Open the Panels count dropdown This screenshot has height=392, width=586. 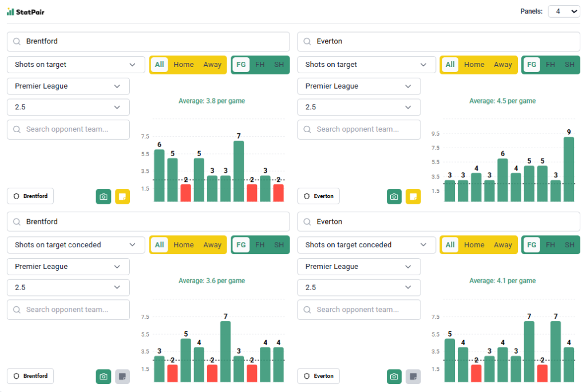tap(564, 11)
